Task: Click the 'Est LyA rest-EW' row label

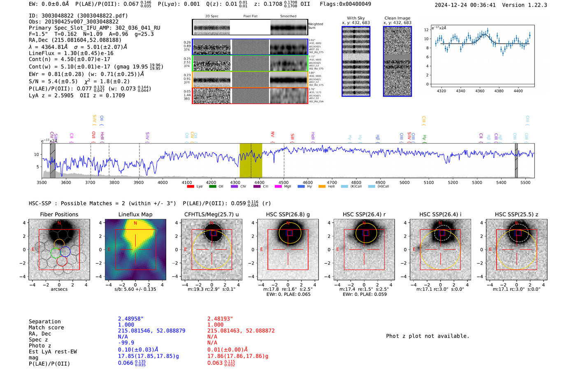Action: [53, 352]
